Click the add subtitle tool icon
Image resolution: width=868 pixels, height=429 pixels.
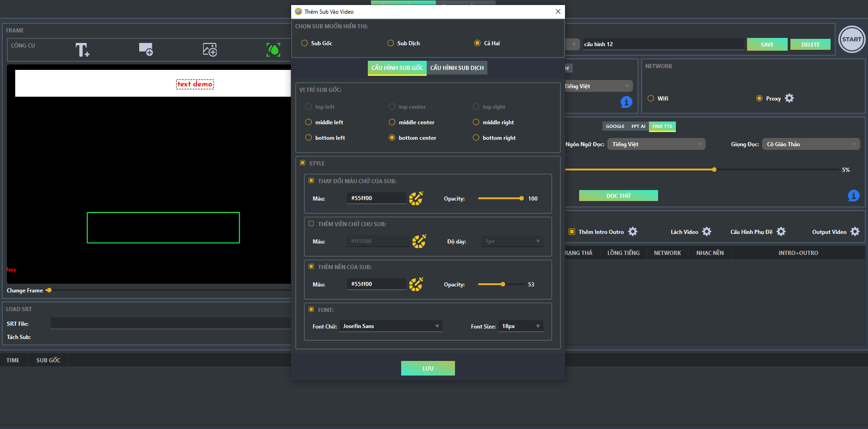pyautogui.click(x=146, y=49)
